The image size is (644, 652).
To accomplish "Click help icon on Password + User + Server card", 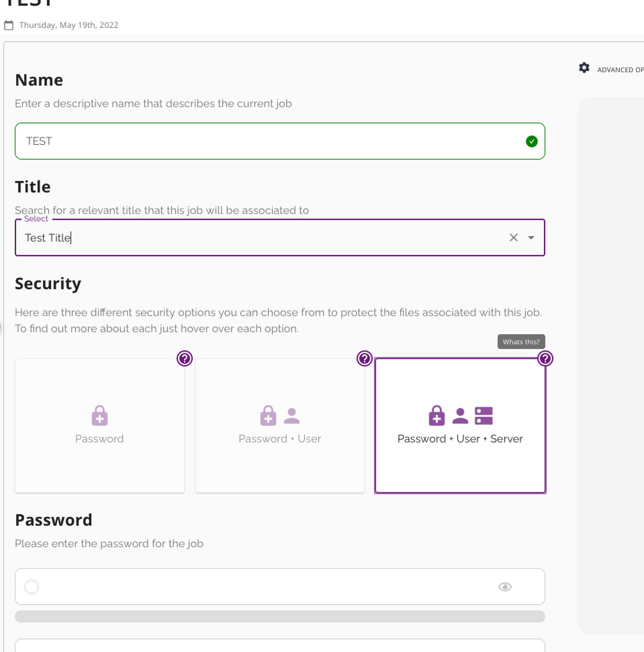I will coord(545,358).
